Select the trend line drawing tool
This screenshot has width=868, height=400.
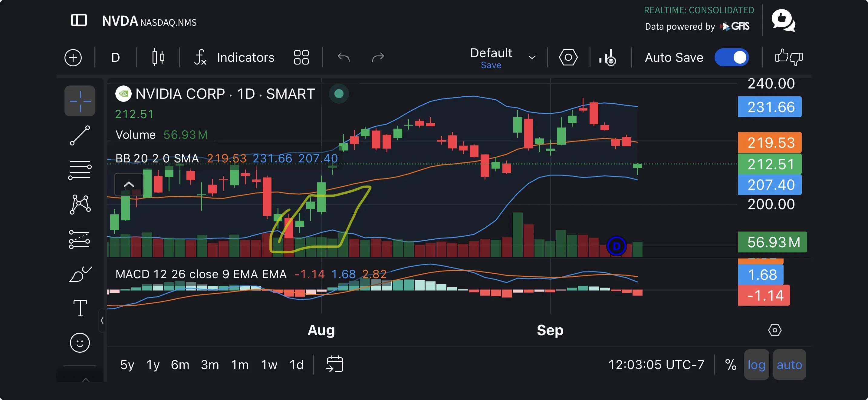(x=80, y=135)
